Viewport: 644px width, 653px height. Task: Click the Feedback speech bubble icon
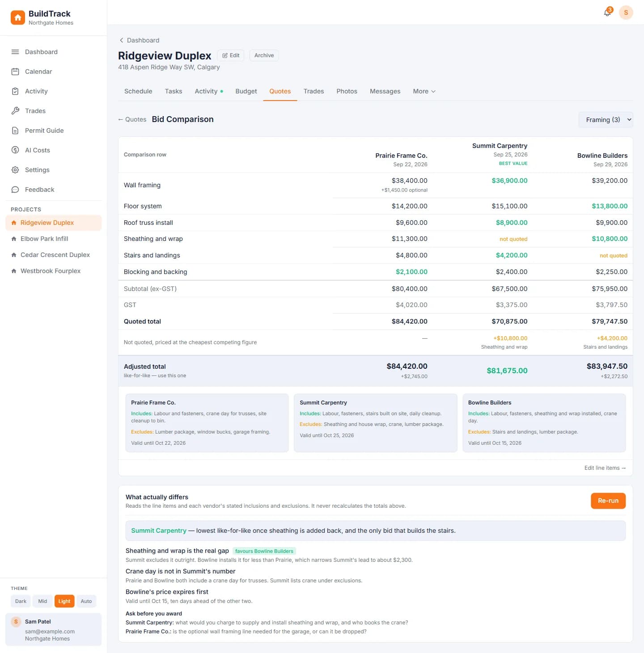pyautogui.click(x=15, y=190)
